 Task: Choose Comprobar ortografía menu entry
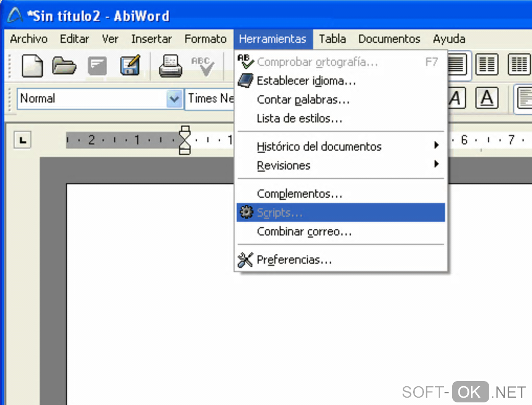tap(341, 62)
